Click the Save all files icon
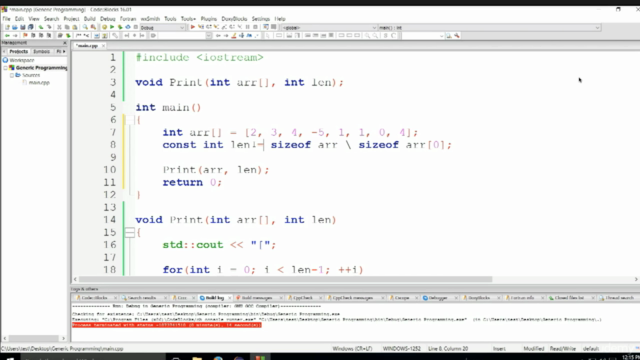Image resolution: width=640 pixels, height=360 pixels. coord(30,27)
